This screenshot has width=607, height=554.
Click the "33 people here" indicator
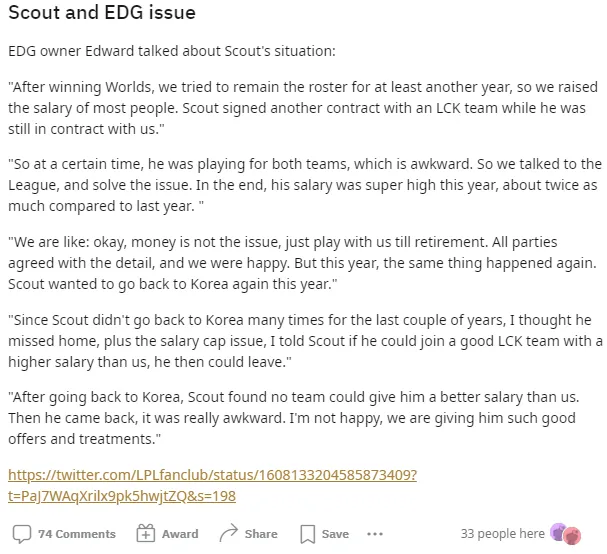point(502,534)
